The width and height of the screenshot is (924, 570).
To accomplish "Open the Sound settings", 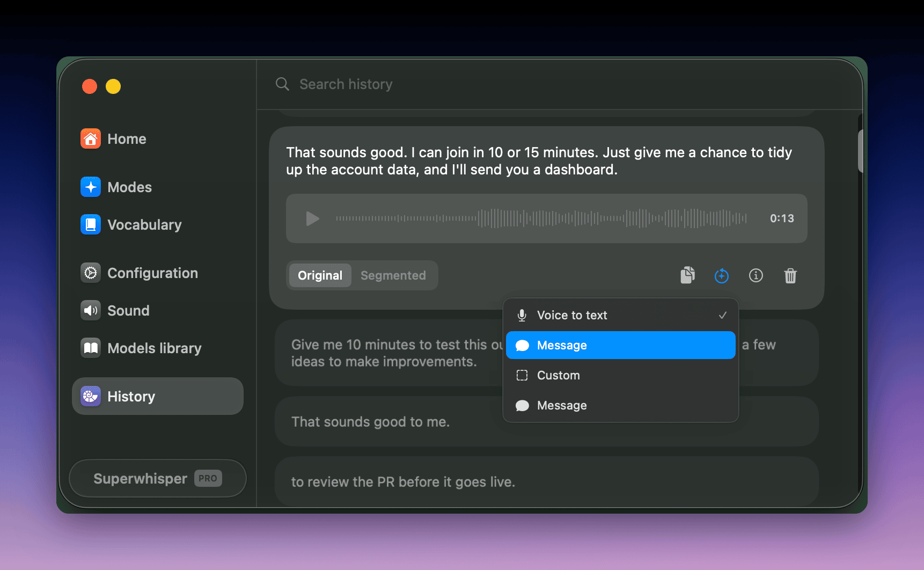I will [x=115, y=311].
